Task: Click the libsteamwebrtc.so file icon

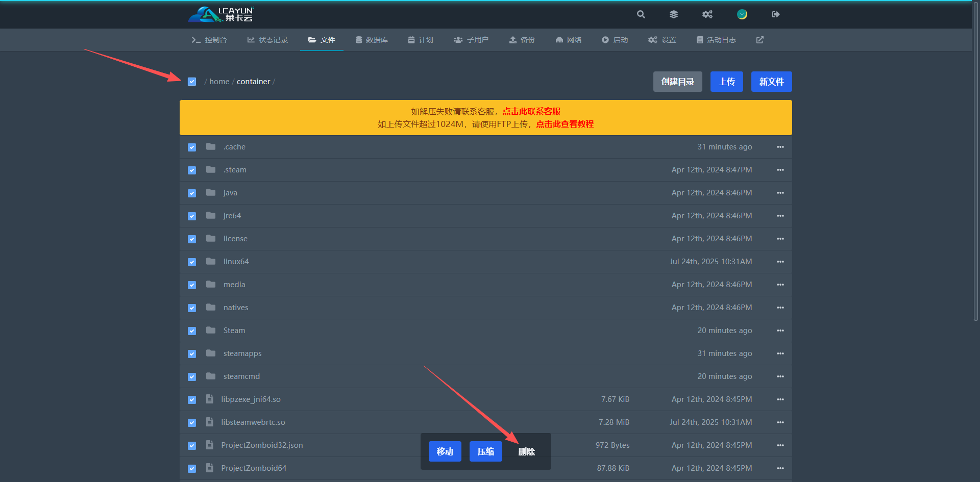Action: click(210, 422)
